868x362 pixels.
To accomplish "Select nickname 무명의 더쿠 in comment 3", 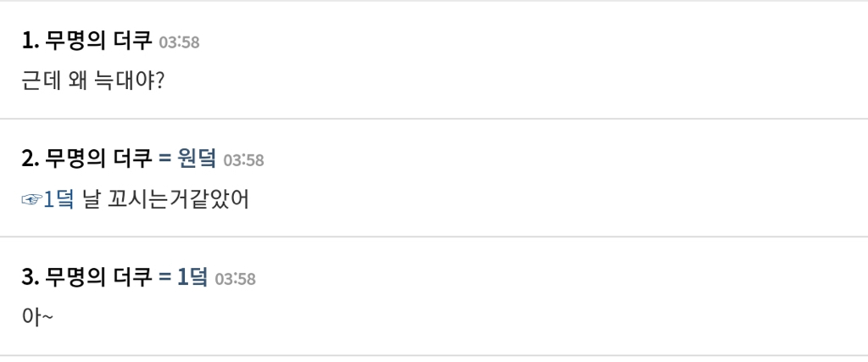I will [98, 277].
